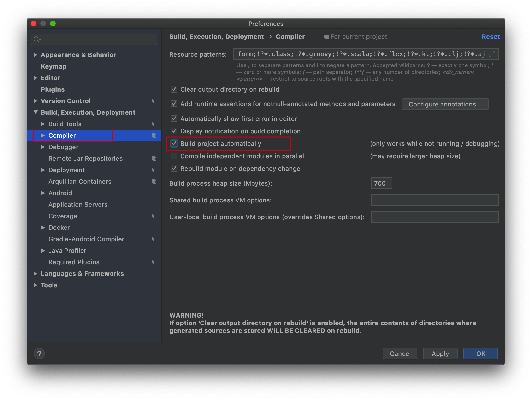Expand the Debugger arrow
532x400 pixels.
click(43, 147)
